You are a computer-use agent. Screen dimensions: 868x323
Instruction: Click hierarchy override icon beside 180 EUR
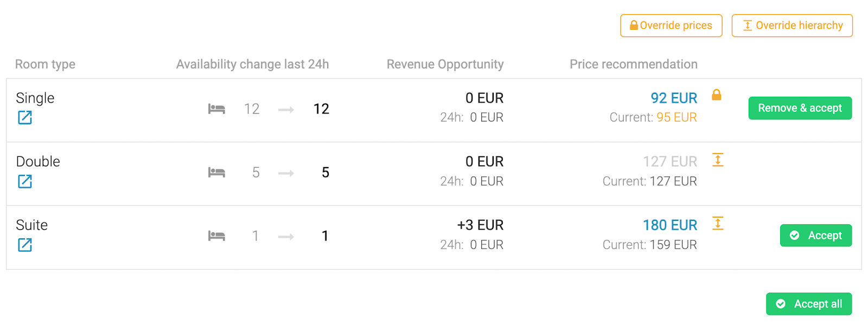718,223
